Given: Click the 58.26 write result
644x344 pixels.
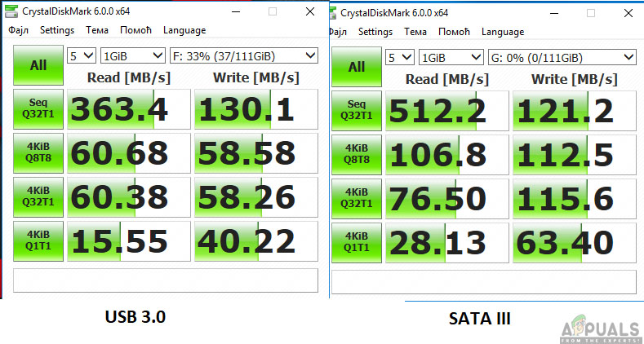Looking at the screenshot, I should click(256, 196).
